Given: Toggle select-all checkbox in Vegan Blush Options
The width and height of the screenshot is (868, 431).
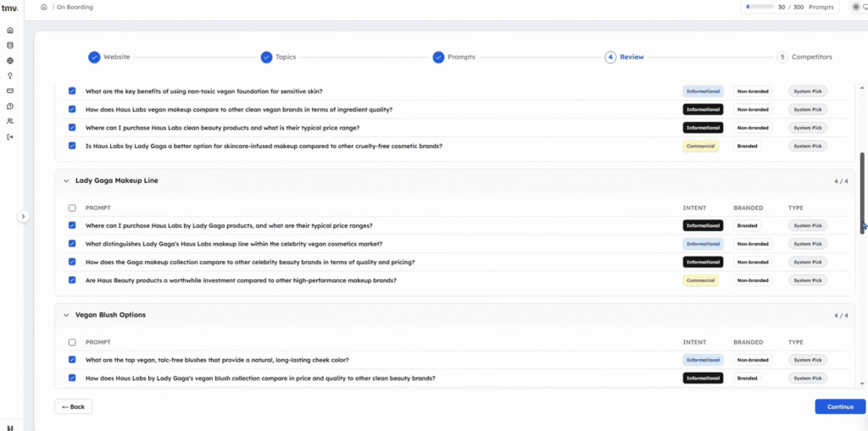Looking at the screenshot, I should (72, 342).
